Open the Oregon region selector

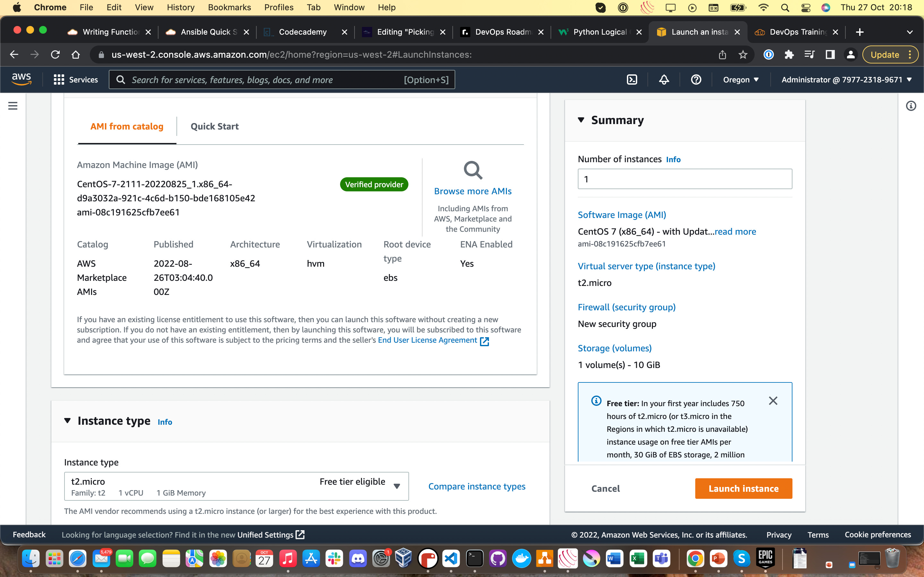tap(740, 80)
